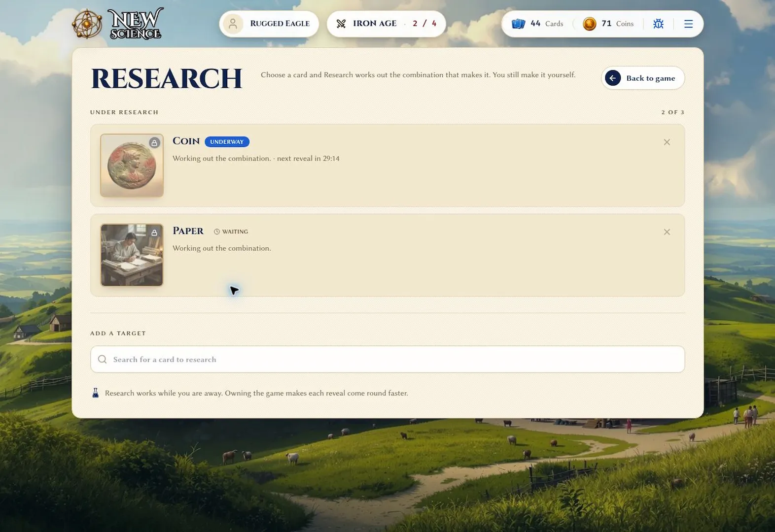
Task: Select the Coin card thumbnail
Action: pyautogui.click(x=132, y=166)
